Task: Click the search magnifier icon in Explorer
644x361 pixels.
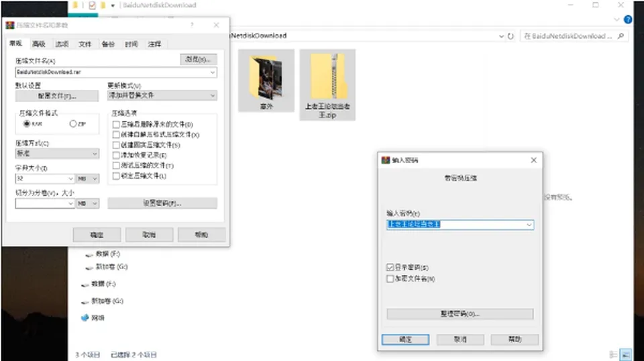Action: tap(621, 36)
